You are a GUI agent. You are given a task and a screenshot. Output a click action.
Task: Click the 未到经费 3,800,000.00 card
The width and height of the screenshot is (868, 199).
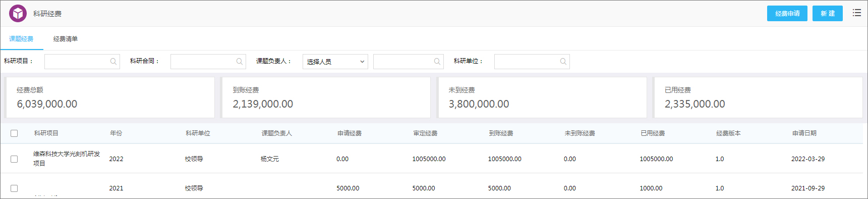click(542, 97)
